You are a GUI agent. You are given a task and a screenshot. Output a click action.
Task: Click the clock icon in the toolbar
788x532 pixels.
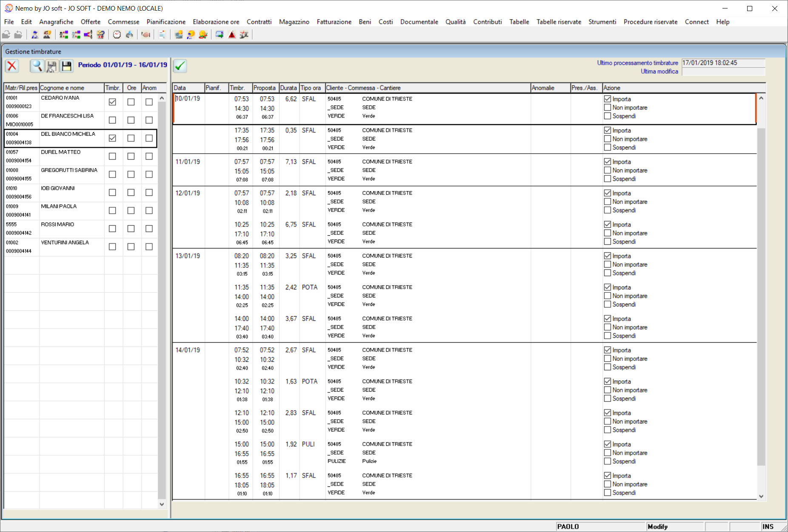click(x=117, y=35)
